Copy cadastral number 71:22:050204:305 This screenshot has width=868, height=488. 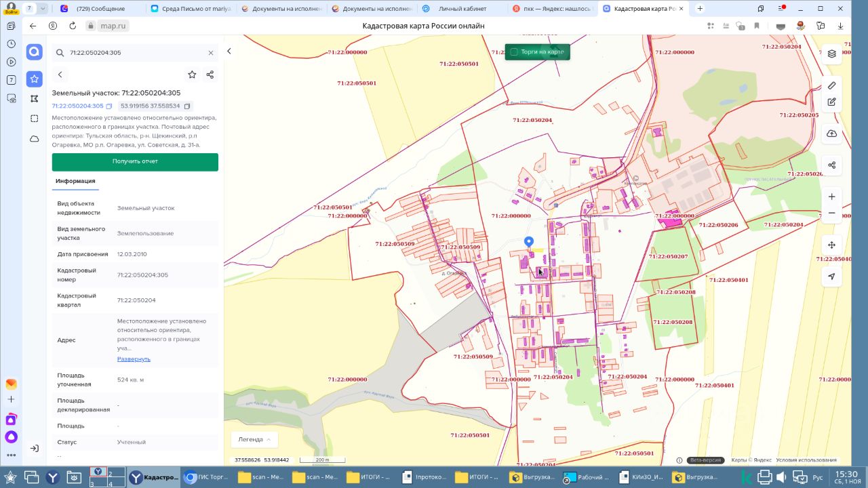click(109, 106)
